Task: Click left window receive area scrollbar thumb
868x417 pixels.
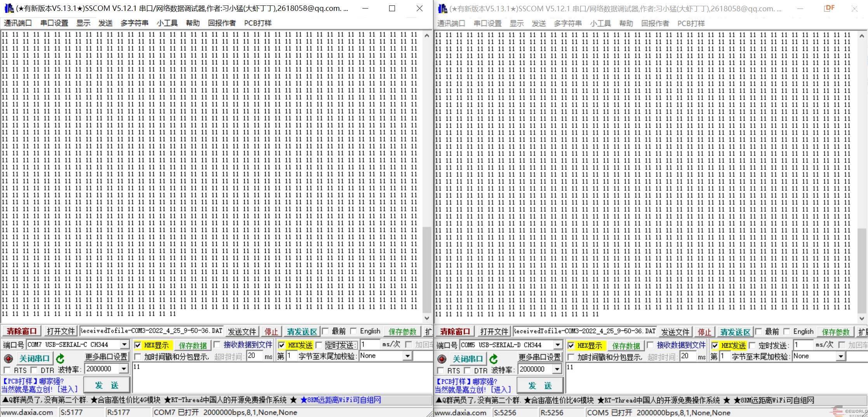Action: pyautogui.click(x=427, y=270)
